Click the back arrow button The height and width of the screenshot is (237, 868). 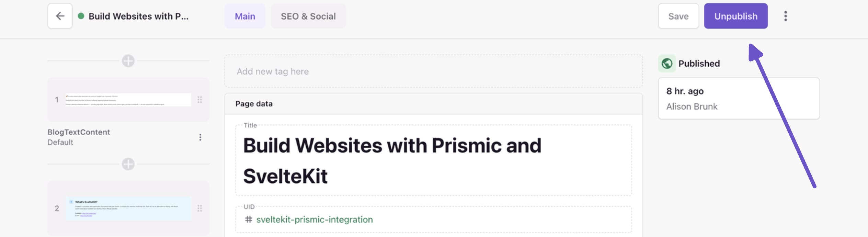pos(60,16)
